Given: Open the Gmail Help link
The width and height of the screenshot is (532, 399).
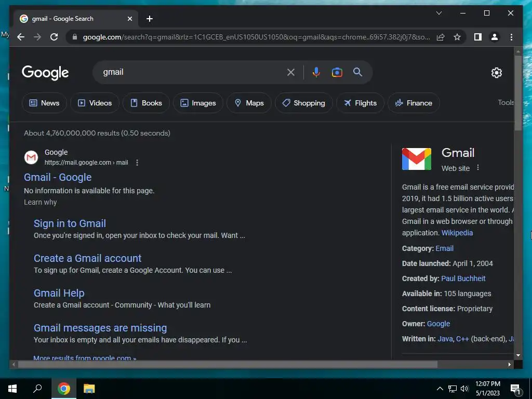Looking at the screenshot, I should (x=59, y=293).
